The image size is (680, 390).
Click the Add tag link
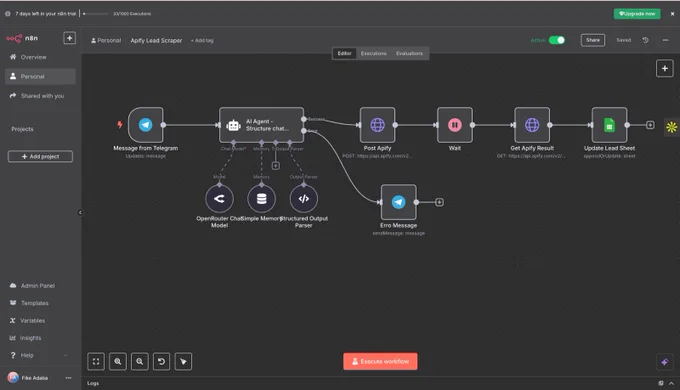coord(202,40)
